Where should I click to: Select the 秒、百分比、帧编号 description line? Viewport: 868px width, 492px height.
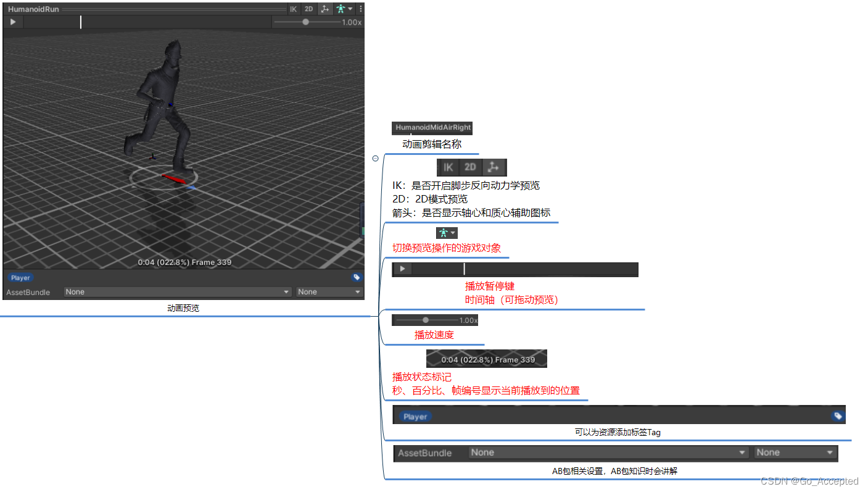(x=486, y=391)
